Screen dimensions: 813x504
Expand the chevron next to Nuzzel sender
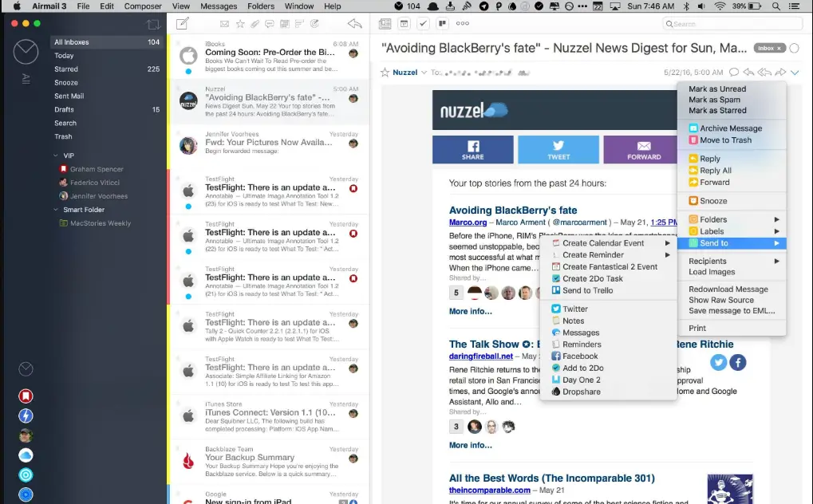[424, 73]
